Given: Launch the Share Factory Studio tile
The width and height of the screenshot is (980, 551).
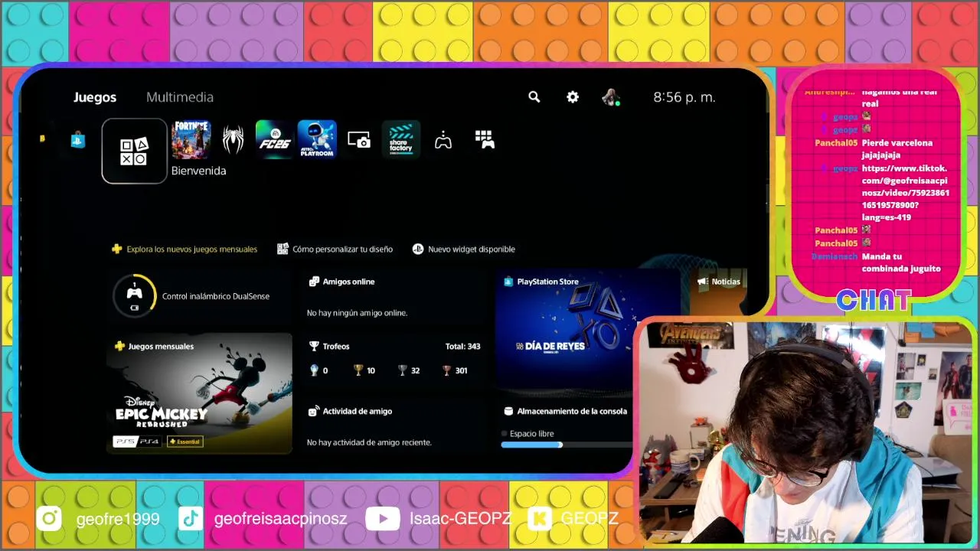Looking at the screenshot, I should click(401, 140).
